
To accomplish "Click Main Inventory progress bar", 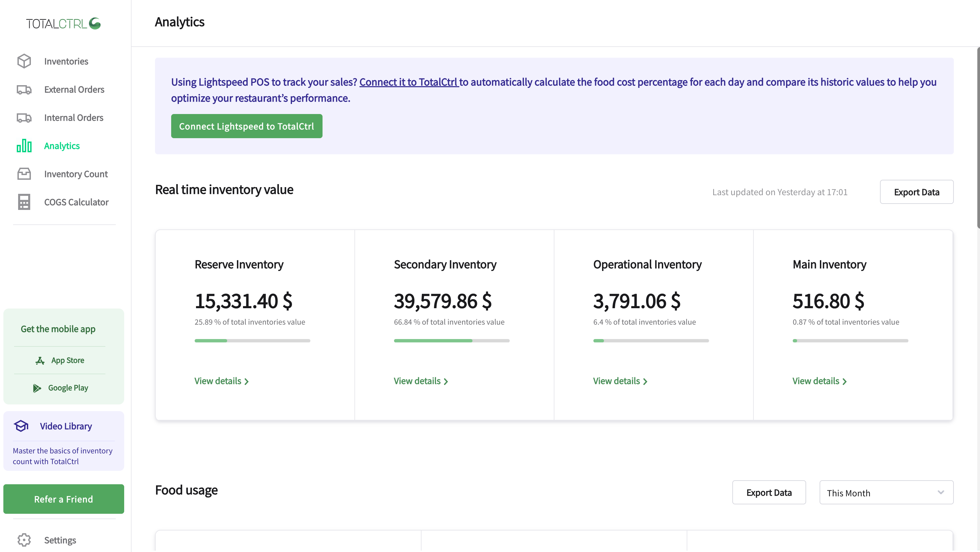I will point(850,341).
